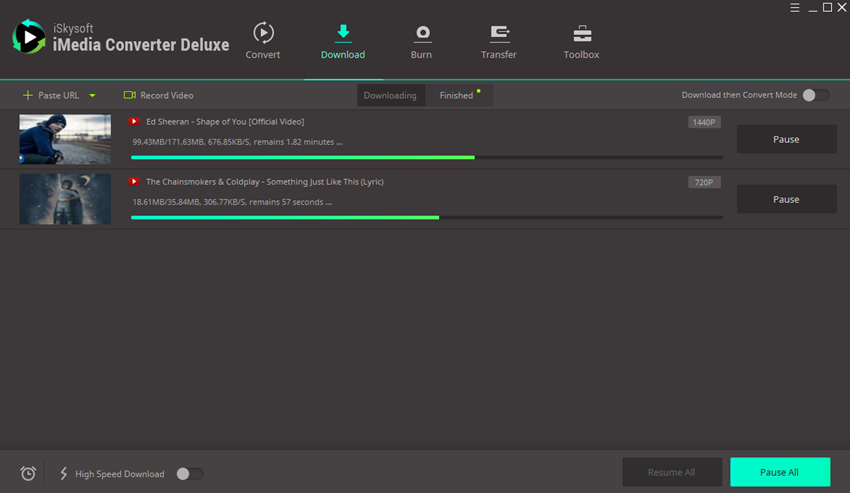Click the 720P resolution badge
Screen dimensions: 850x493
coord(704,182)
